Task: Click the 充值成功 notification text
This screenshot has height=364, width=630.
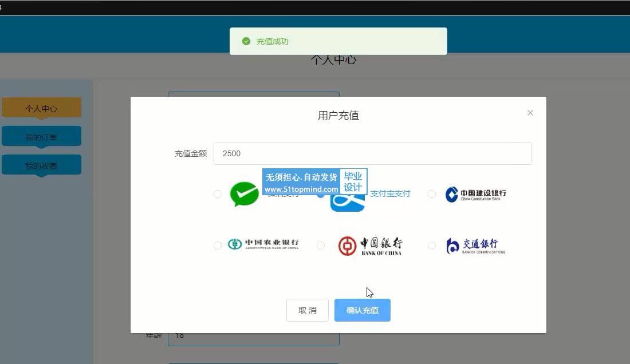Action: (x=273, y=41)
